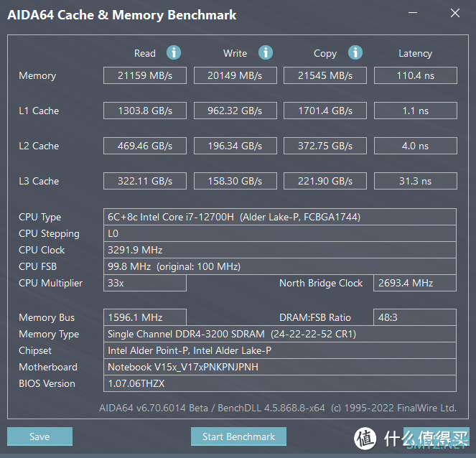
Task: Select L2 Cache write 196.34 GB/s
Action: 235,146
